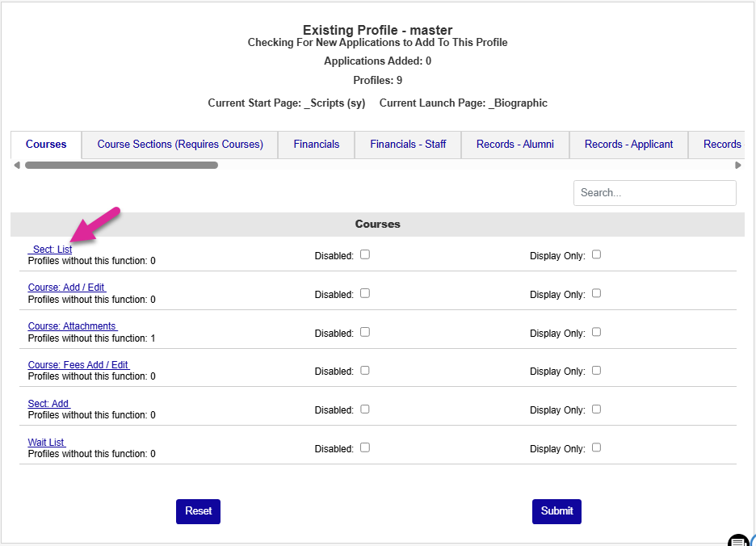This screenshot has width=756, height=546.
Task: Open the chat widget icon at bottom right
Action: point(740,540)
